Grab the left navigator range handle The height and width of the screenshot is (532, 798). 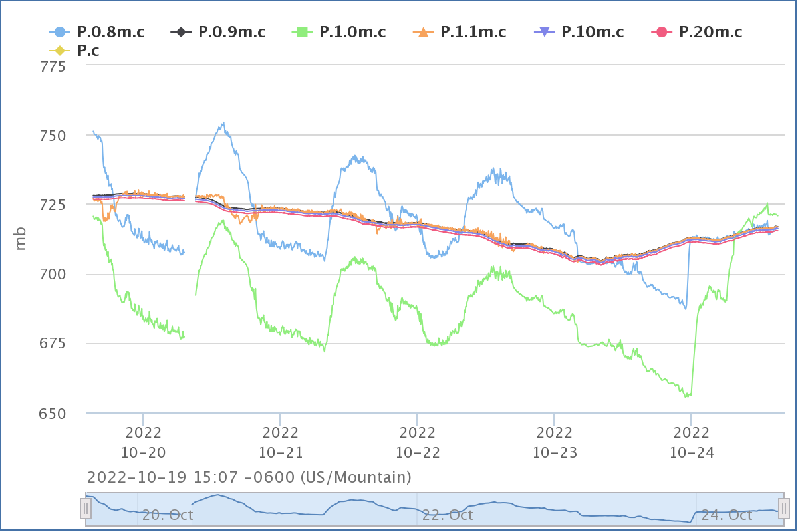[86, 509]
